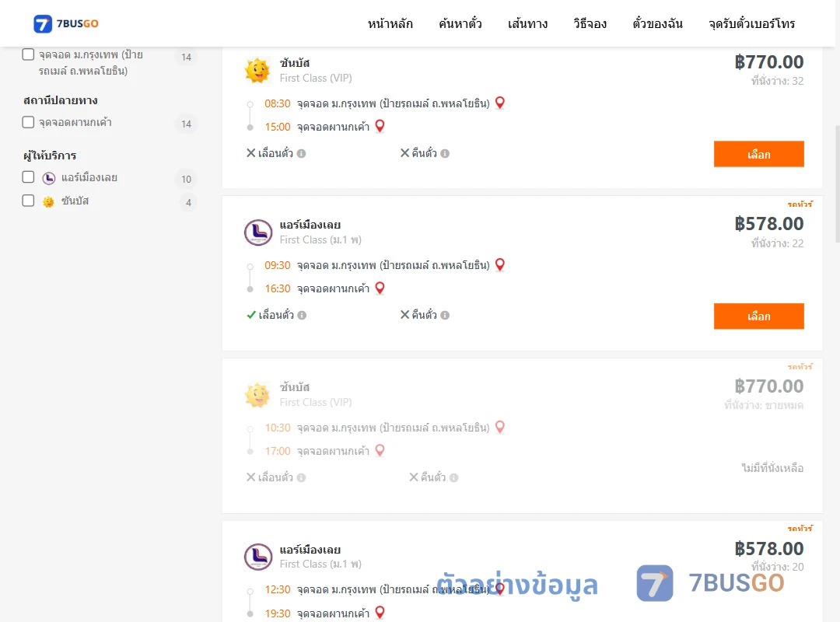
Task: Click แอร์เมืองเลย logo in operator filter
Action: tap(49, 178)
